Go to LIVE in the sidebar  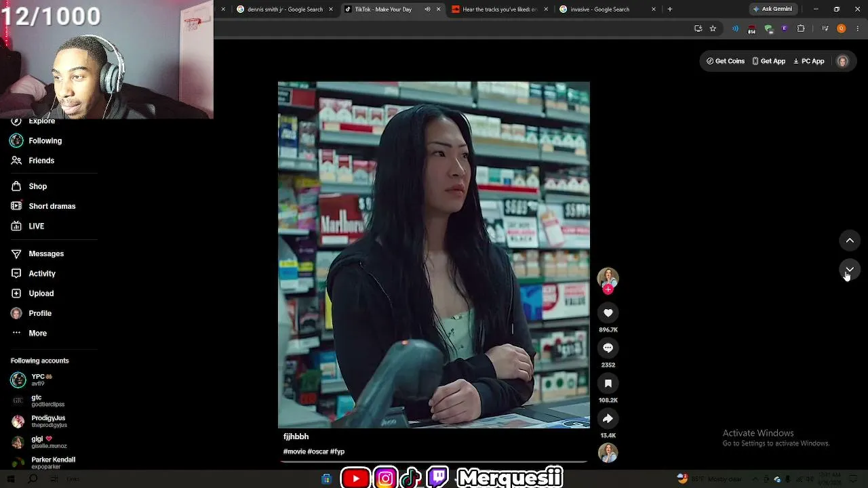click(x=28, y=226)
